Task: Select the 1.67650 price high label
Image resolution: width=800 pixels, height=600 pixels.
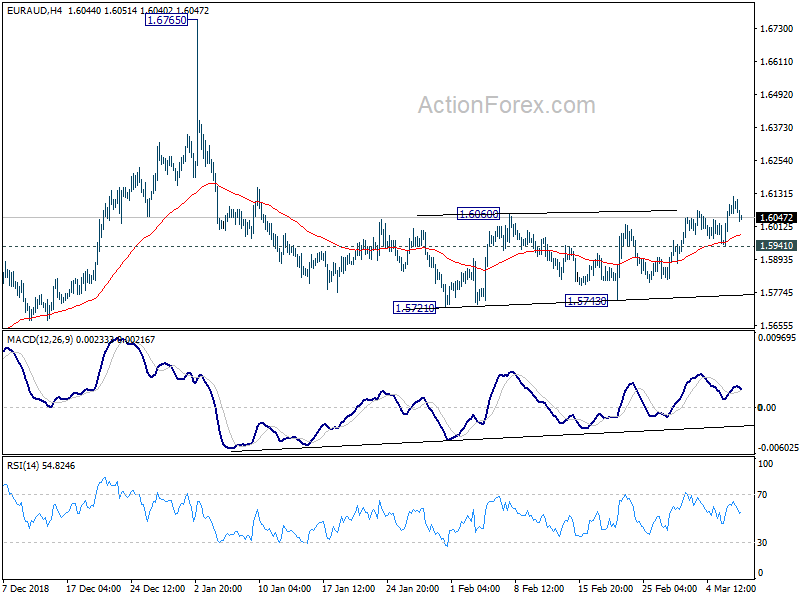Action: [166, 20]
